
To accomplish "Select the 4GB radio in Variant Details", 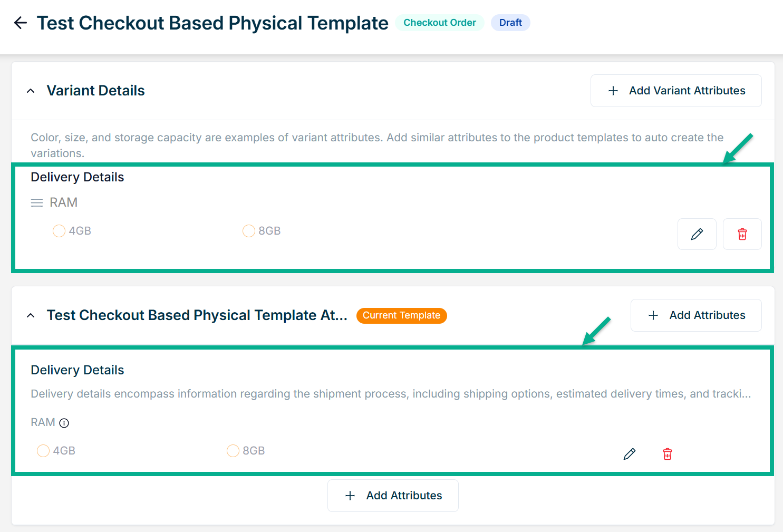I will coord(59,231).
